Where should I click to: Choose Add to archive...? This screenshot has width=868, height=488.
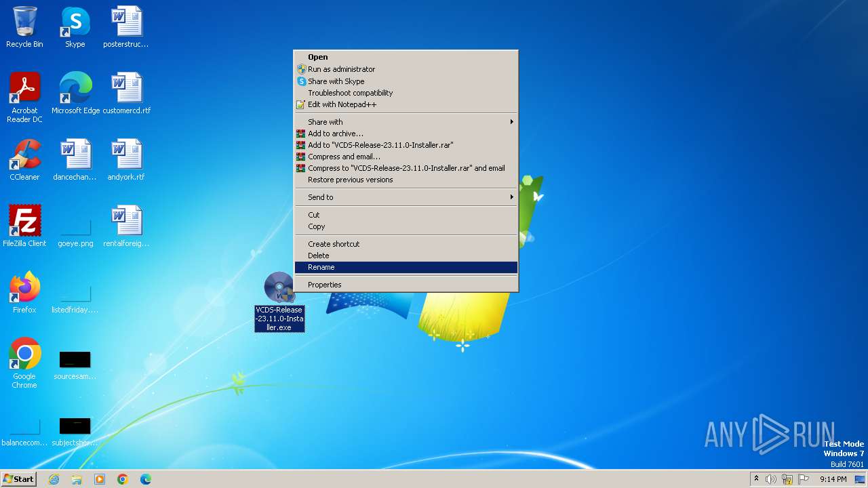point(406,134)
